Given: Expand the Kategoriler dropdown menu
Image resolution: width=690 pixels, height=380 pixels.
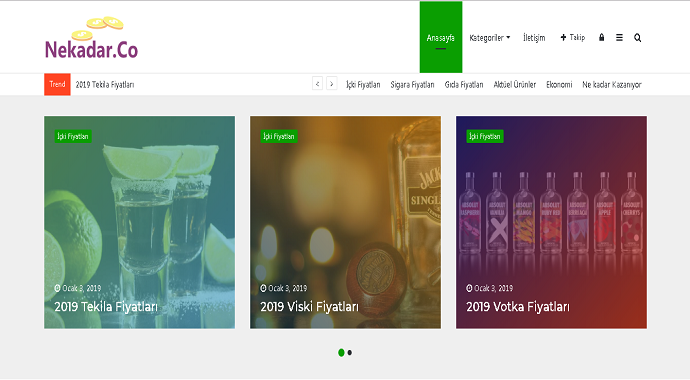Looking at the screenshot, I should pyautogui.click(x=490, y=38).
